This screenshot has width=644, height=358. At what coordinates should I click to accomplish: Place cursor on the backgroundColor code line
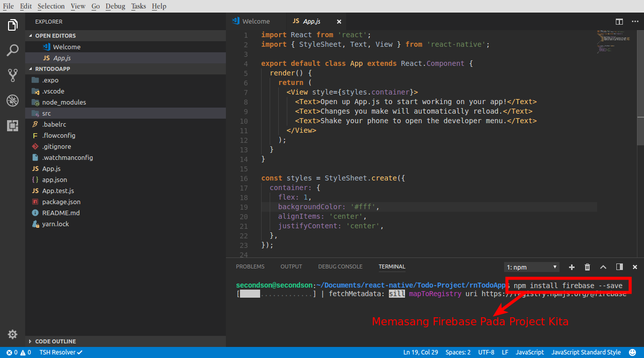pyautogui.click(x=429, y=207)
